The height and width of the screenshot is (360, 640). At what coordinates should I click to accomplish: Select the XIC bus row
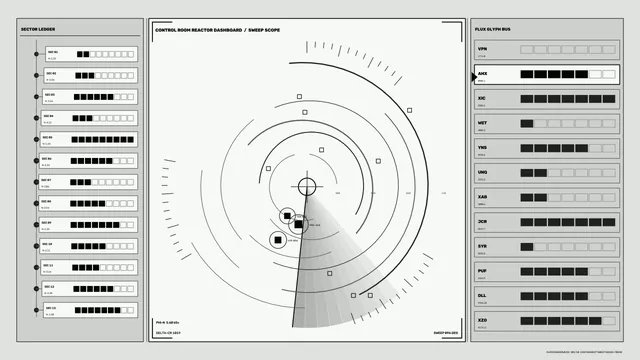click(x=547, y=99)
